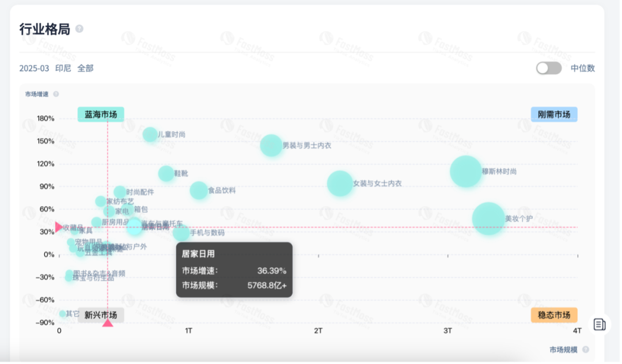Screen dimensions: 622x364
Task: Click the 食品饮料 bubble
Action: point(198,190)
